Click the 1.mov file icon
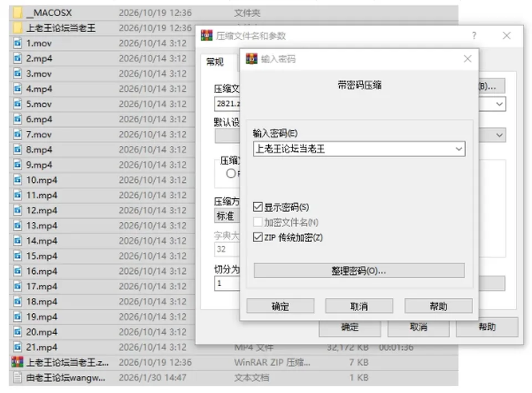 [x=18, y=43]
